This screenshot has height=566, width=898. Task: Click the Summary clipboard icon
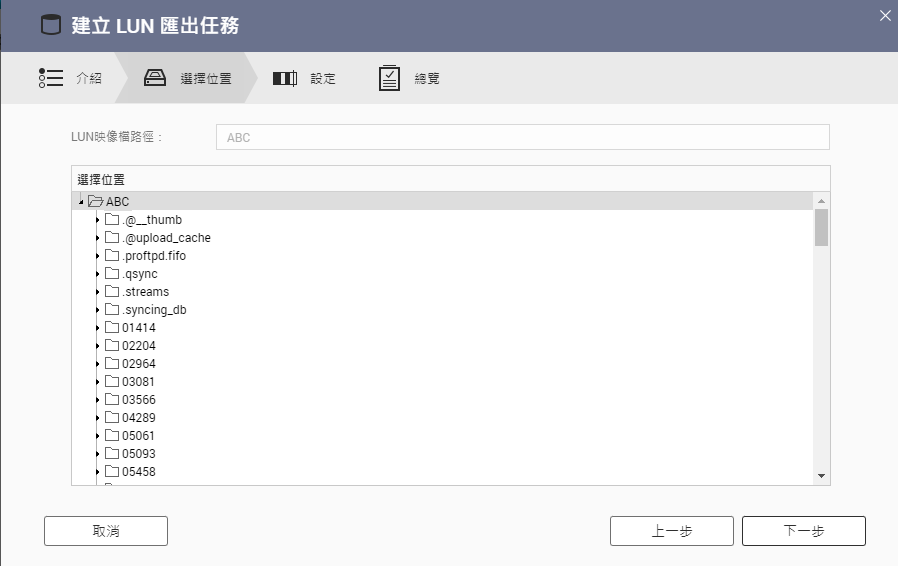390,78
